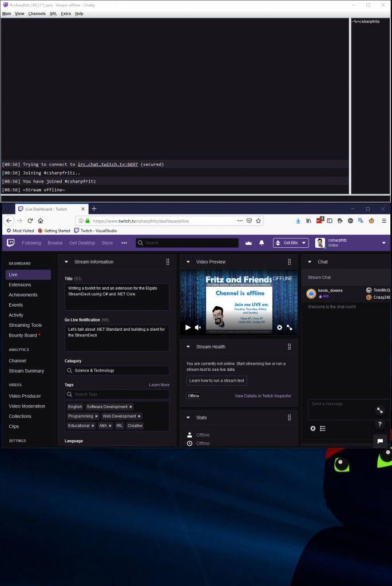Open the Twitch notifications bell

click(x=262, y=243)
